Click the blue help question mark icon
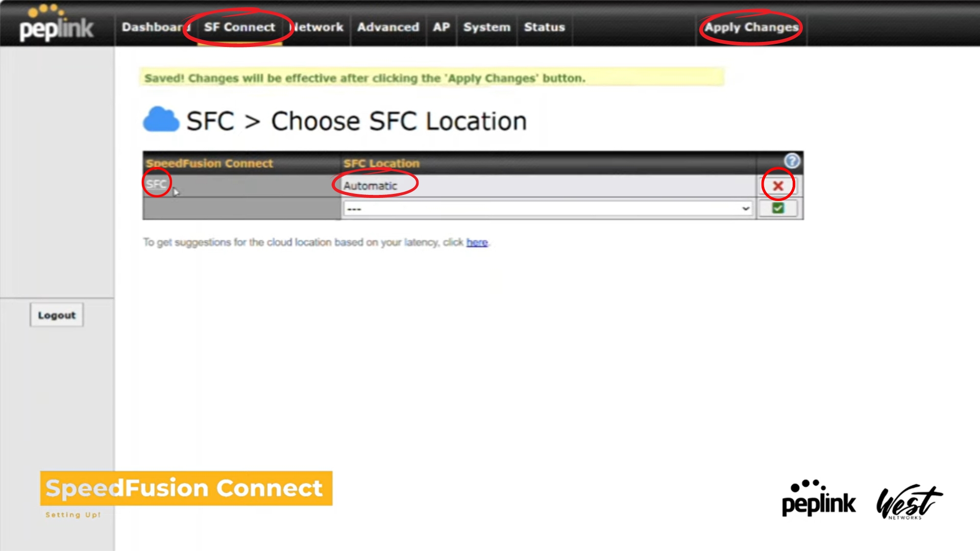Viewport: 980px width, 551px height. coord(792,161)
